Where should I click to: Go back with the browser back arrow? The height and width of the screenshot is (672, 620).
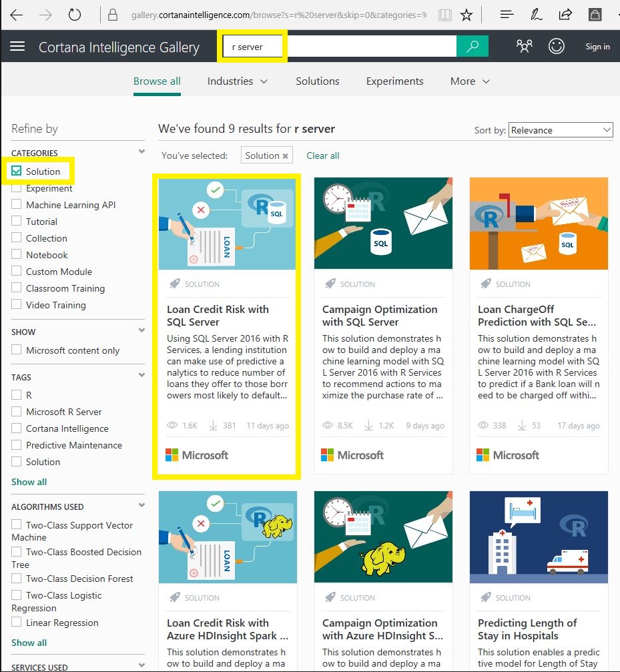(16, 15)
